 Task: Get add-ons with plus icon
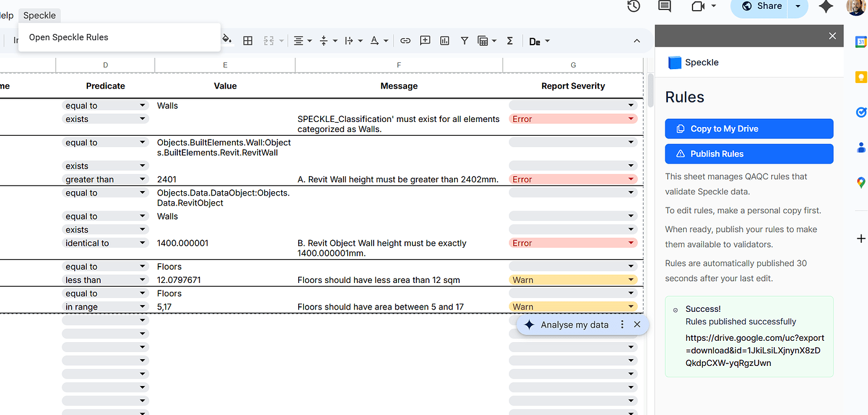pos(860,239)
